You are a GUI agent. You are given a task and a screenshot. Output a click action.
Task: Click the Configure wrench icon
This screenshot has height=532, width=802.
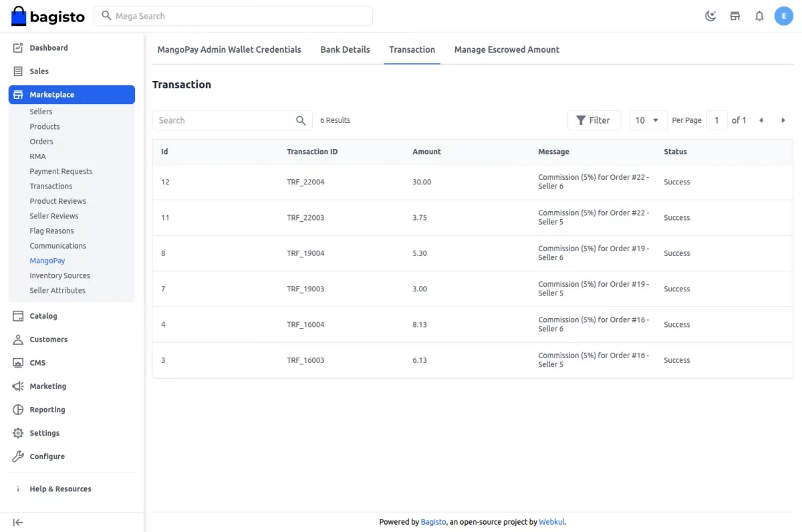click(18, 456)
